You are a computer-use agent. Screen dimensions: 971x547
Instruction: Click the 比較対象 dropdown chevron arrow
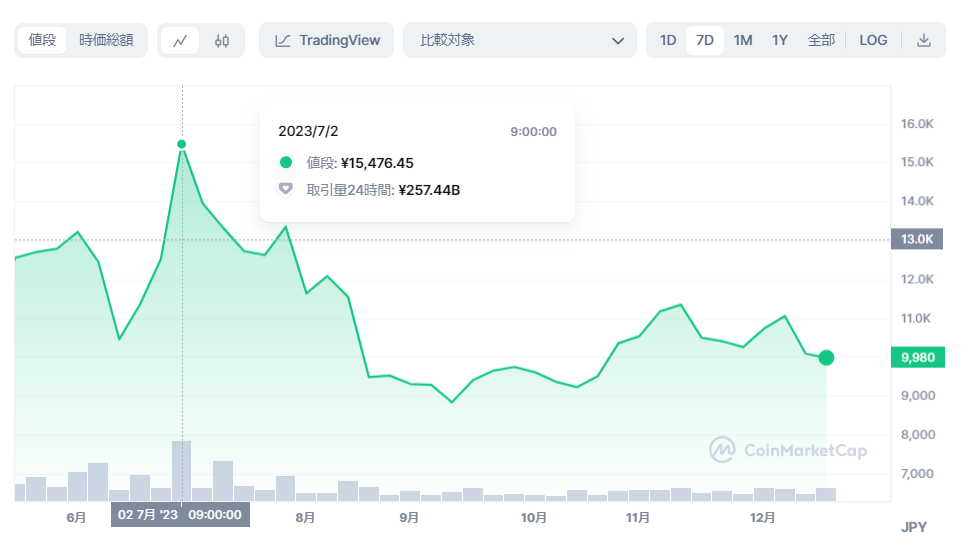(617, 41)
